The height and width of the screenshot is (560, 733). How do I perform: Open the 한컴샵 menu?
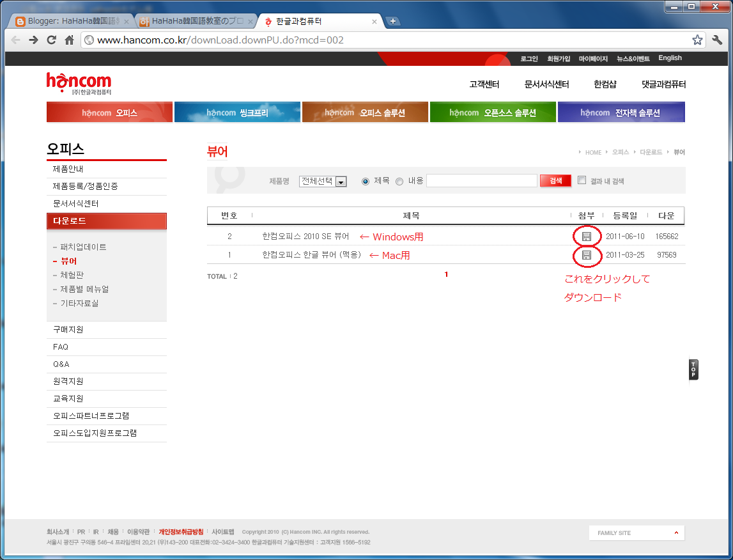[x=605, y=84]
